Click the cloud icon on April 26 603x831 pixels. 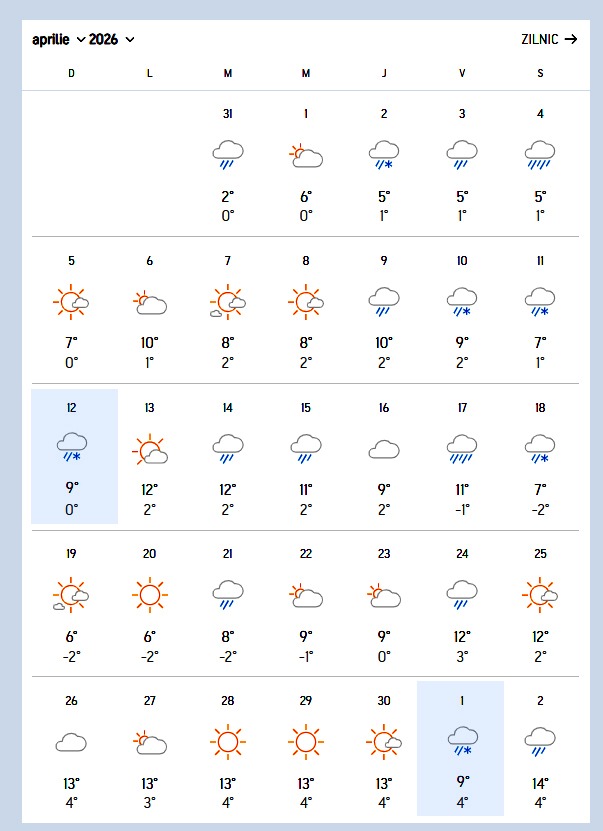tap(72, 742)
